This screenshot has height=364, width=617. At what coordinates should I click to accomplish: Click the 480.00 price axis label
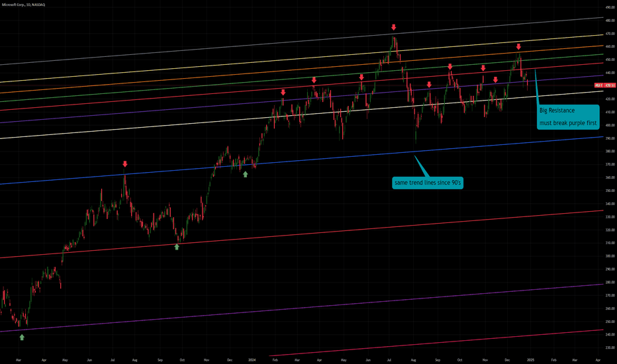pyautogui.click(x=610, y=21)
